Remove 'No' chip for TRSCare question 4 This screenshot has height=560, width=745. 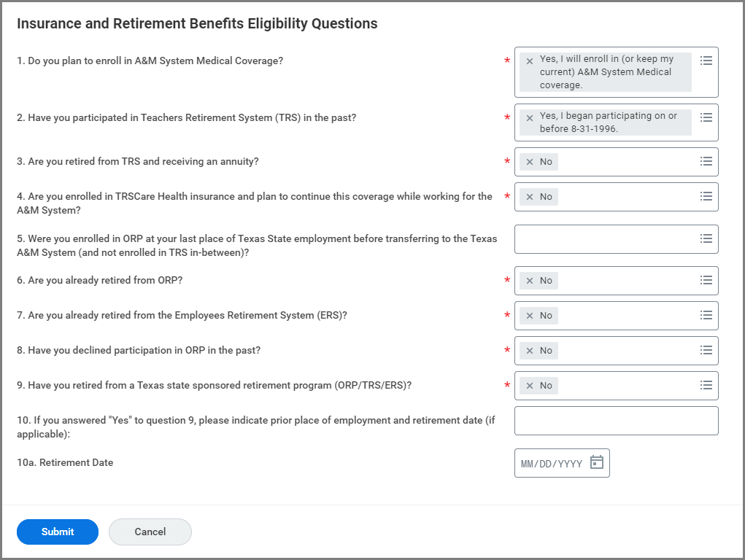click(x=530, y=197)
